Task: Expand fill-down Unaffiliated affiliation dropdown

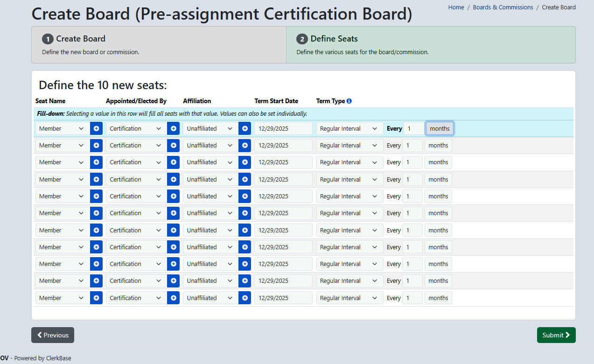Action: (x=211, y=128)
